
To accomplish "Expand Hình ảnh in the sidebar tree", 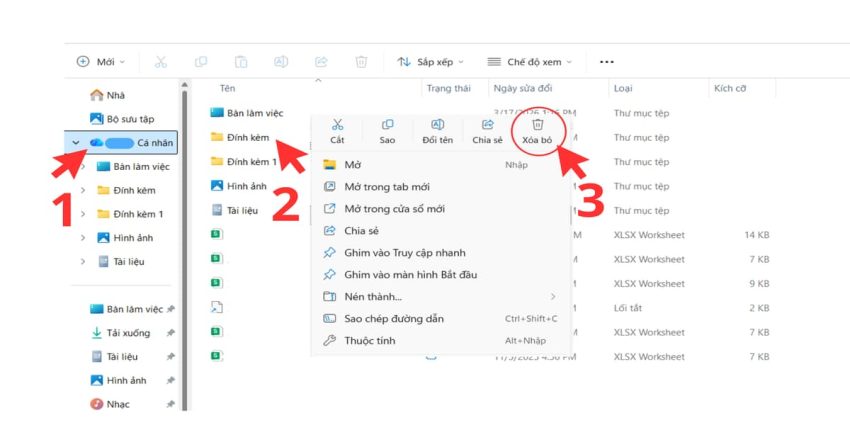I will (83, 237).
